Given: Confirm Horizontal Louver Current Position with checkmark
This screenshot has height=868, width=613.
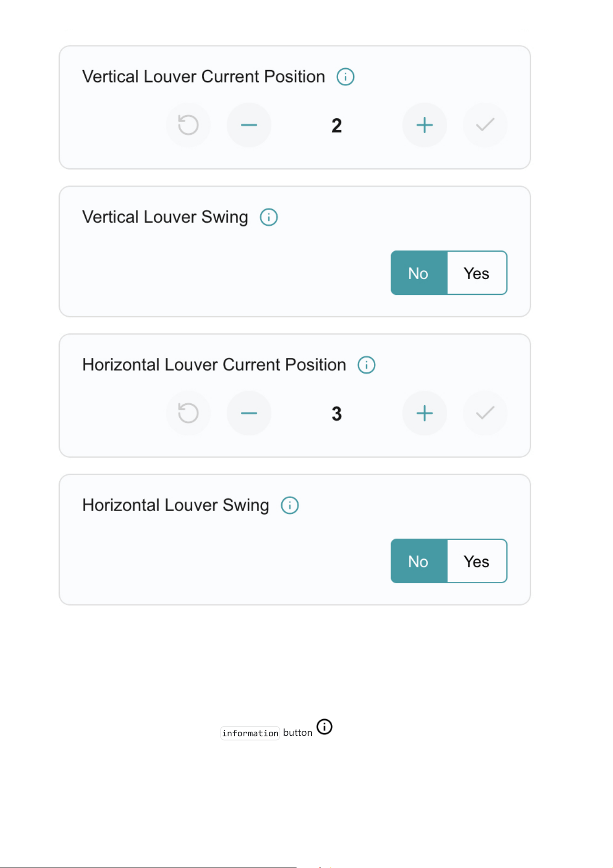Looking at the screenshot, I should click(485, 413).
